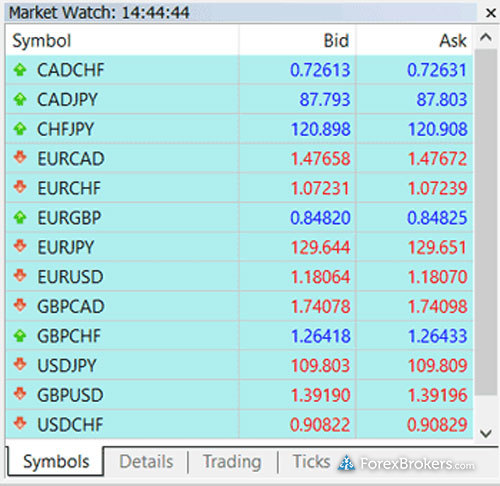The image size is (500, 486).
Task: Click the Ask column header
Action: (415, 41)
